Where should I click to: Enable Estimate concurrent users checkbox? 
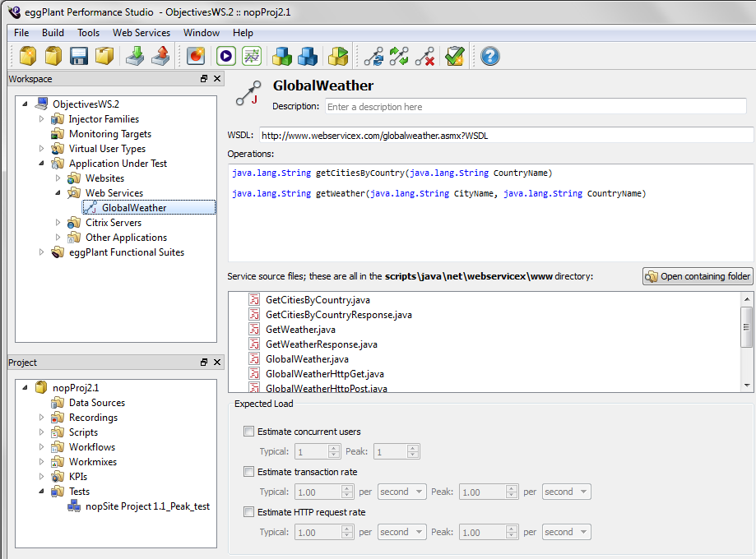coord(248,432)
